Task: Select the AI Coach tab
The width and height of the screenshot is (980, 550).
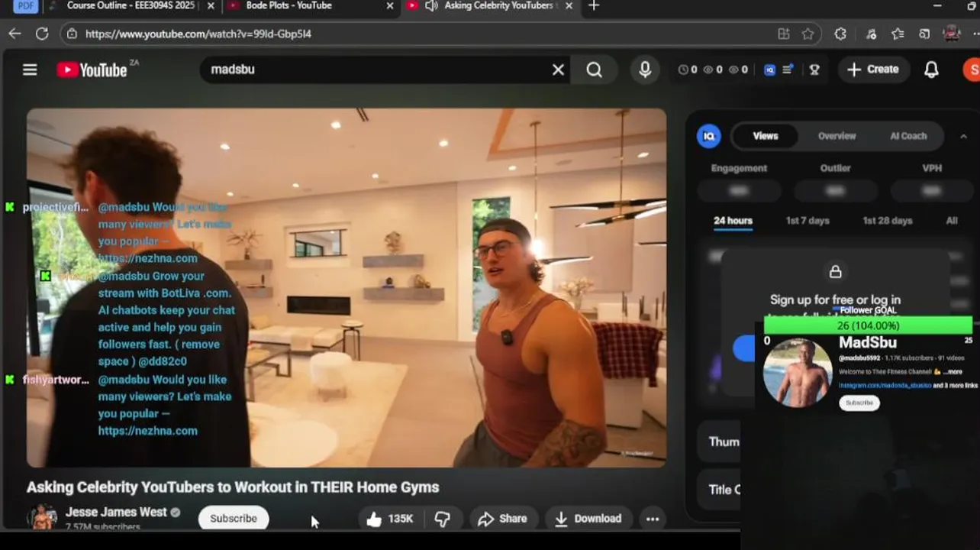Action: 908,136
